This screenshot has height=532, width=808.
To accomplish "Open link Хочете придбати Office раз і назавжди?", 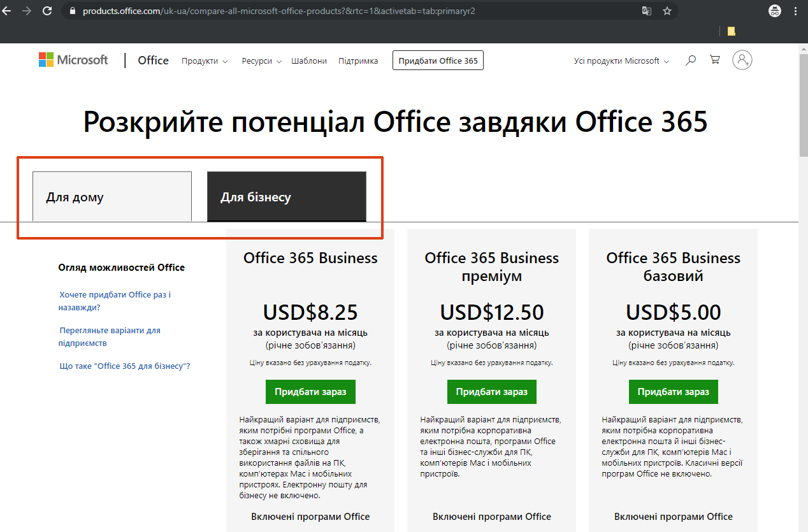I will [x=115, y=301].
